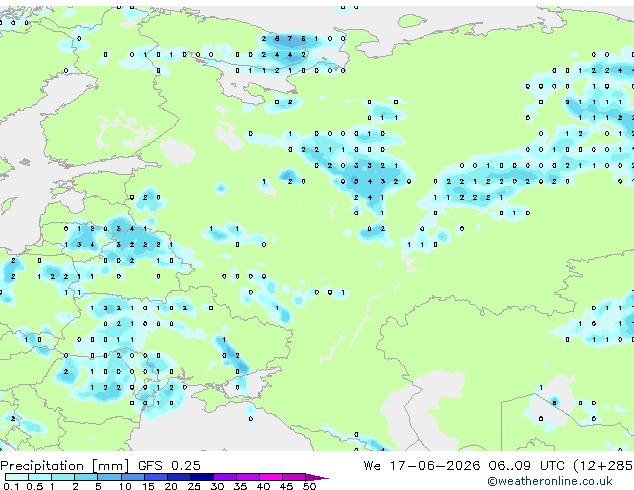Click the legend value label '10'

(125, 486)
